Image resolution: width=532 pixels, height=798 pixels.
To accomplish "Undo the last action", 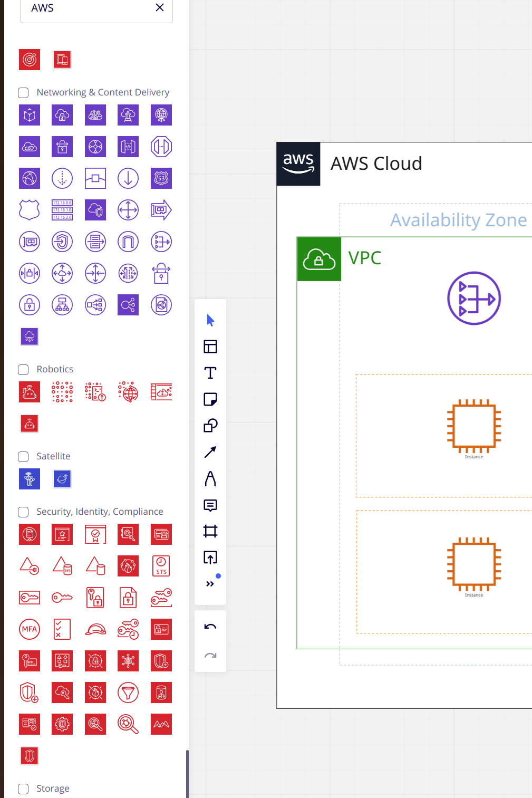I will (x=210, y=627).
